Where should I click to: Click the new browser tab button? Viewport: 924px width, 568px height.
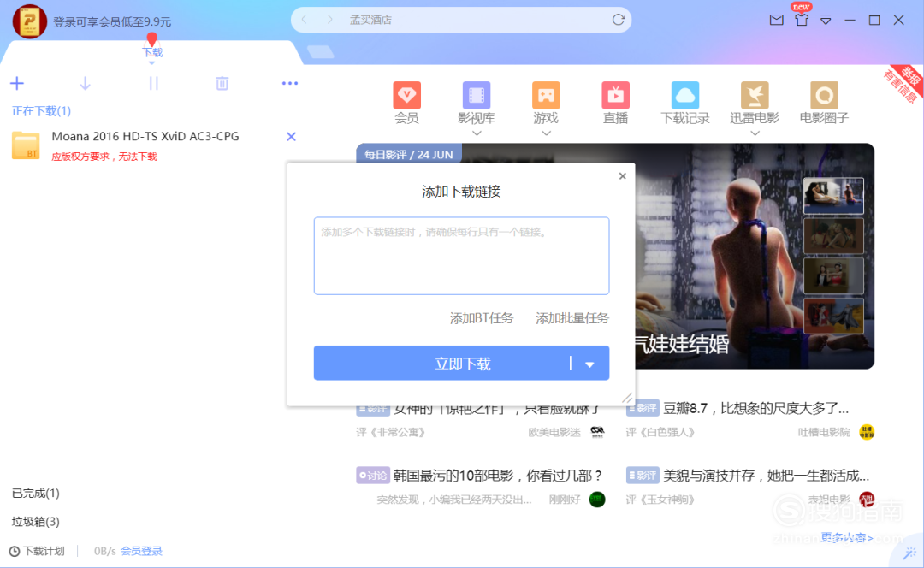click(321, 52)
